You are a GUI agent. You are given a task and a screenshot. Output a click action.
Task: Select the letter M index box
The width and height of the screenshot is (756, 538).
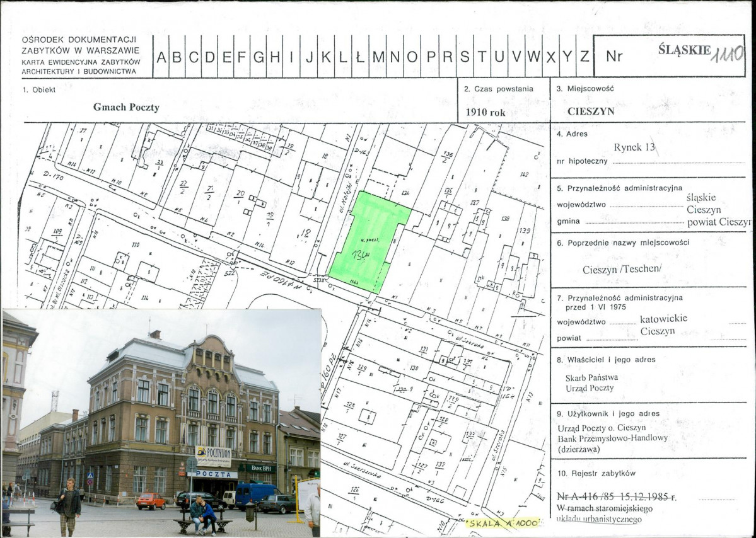378,57
